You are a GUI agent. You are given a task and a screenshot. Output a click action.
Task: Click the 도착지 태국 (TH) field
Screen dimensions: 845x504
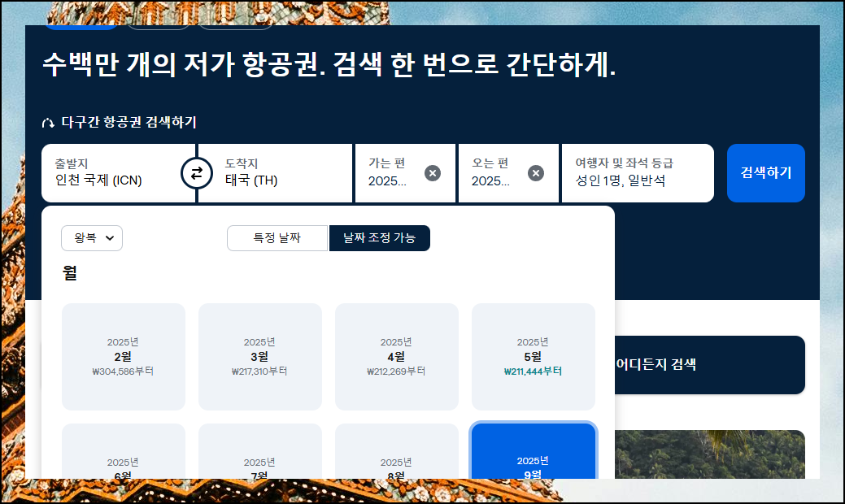point(275,173)
